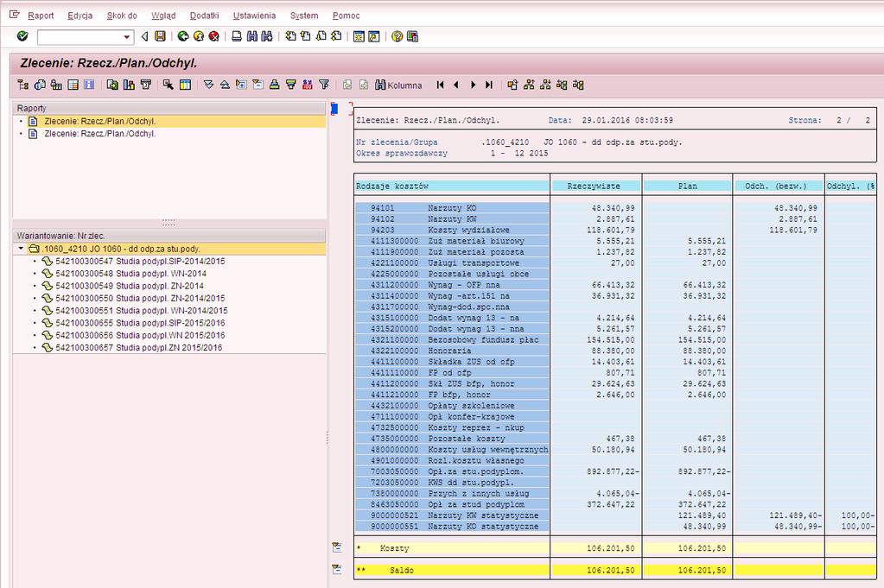This screenshot has width=884, height=588.
Task: Open the command field dropdown arrow
Action: pyautogui.click(x=127, y=37)
